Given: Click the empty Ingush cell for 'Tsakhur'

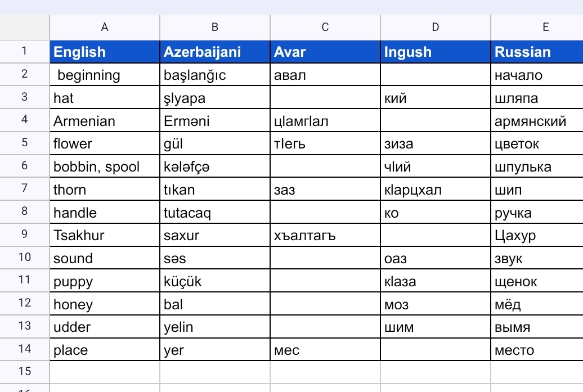Looking at the screenshot, I should click(436, 236).
